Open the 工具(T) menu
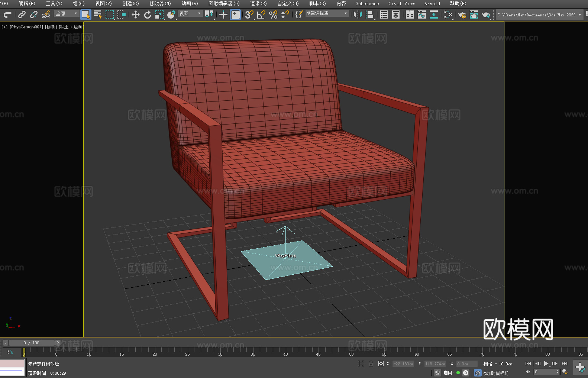 point(54,3)
